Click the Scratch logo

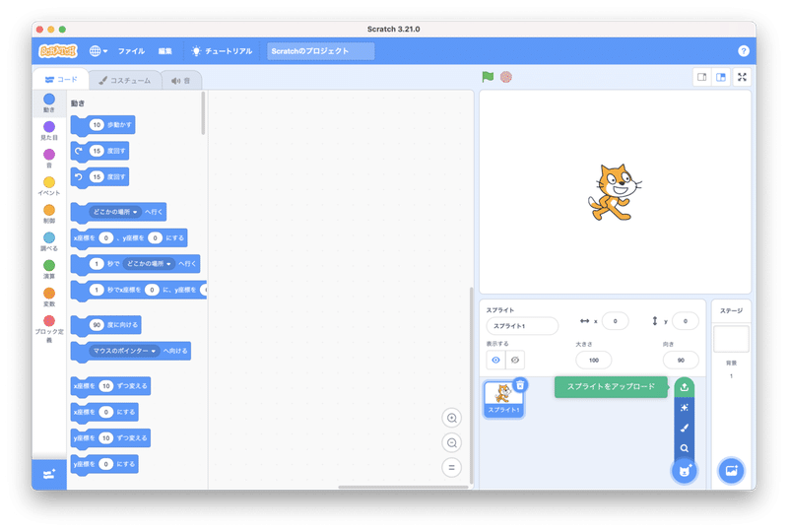[58, 51]
